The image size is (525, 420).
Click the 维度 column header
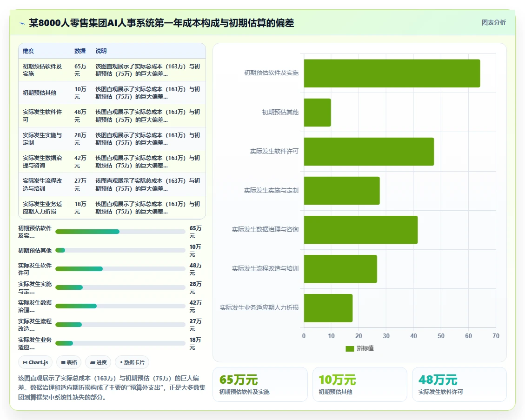(28, 51)
